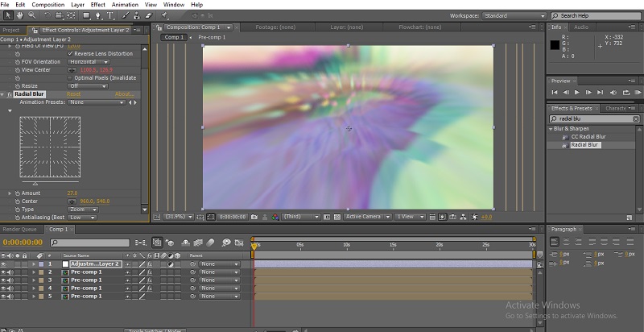The width and height of the screenshot is (644, 332).
Task: Open the Workspace Standard dropdown
Action: [x=515, y=15]
